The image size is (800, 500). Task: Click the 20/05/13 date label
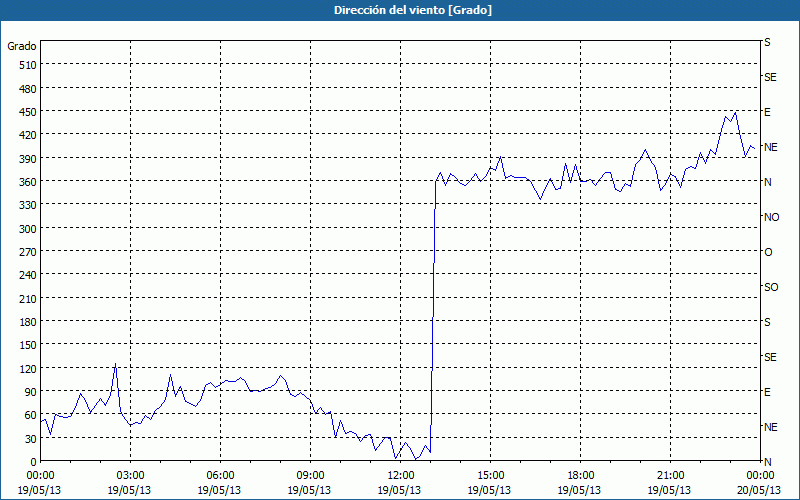pyautogui.click(x=760, y=490)
